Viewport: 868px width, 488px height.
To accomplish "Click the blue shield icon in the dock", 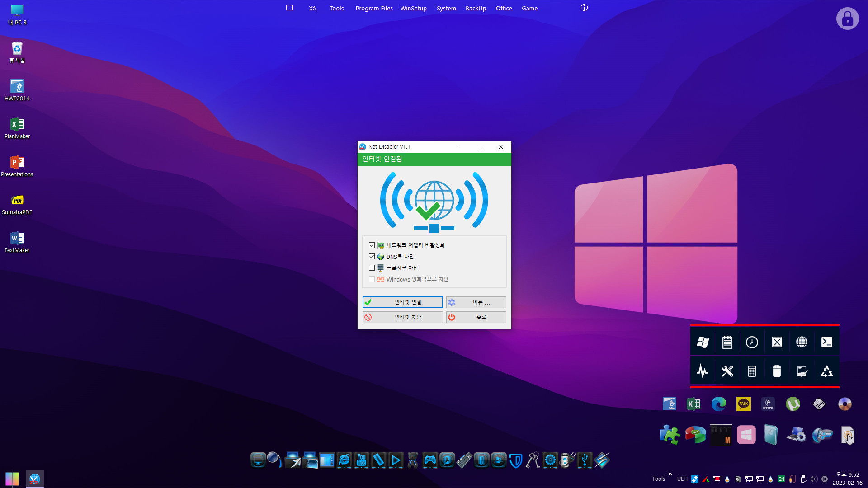I will pos(516,460).
